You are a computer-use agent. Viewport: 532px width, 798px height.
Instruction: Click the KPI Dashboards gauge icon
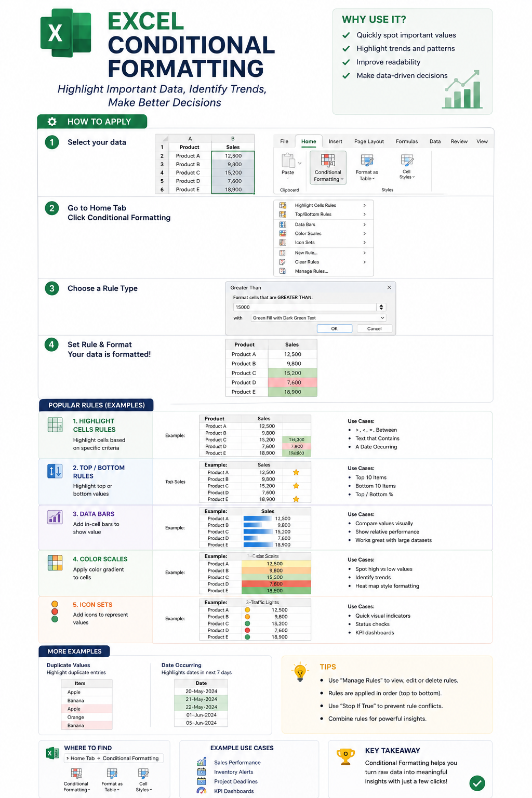tap(202, 791)
